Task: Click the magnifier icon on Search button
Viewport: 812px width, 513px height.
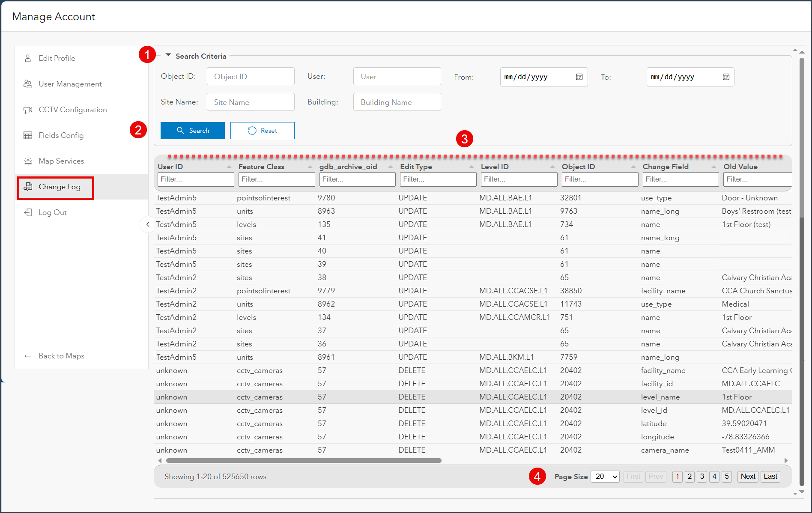Action: click(x=180, y=131)
